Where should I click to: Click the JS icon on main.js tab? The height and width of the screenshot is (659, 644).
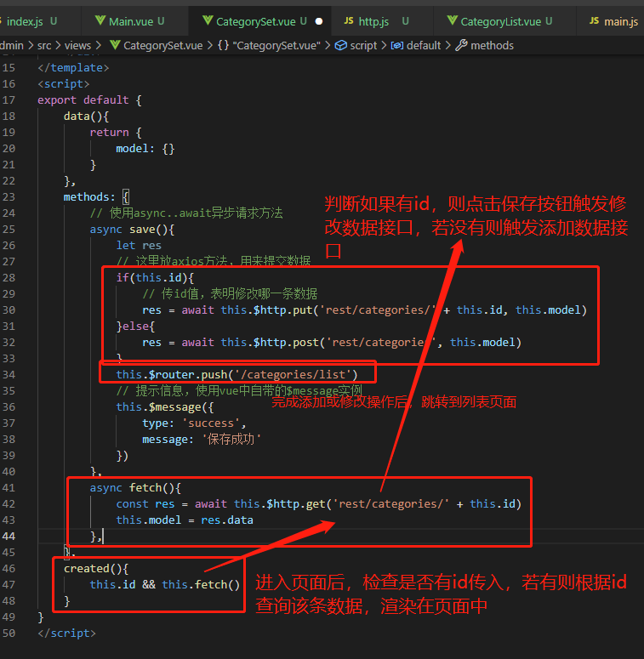[x=594, y=20]
